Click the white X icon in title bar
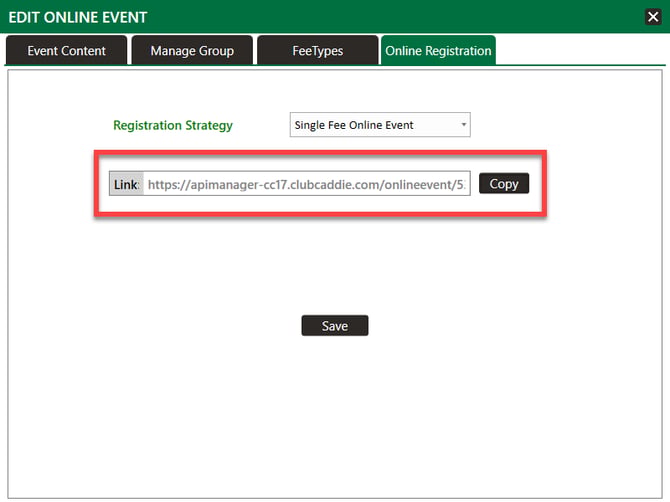670x502 pixels. [x=653, y=16]
